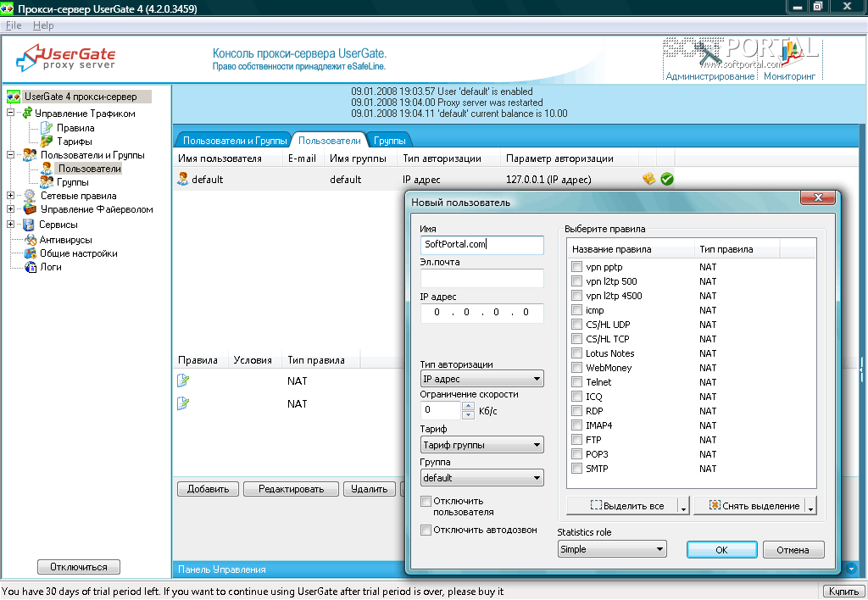Open the Help menu
The image size is (868, 600).
pos(43,25)
